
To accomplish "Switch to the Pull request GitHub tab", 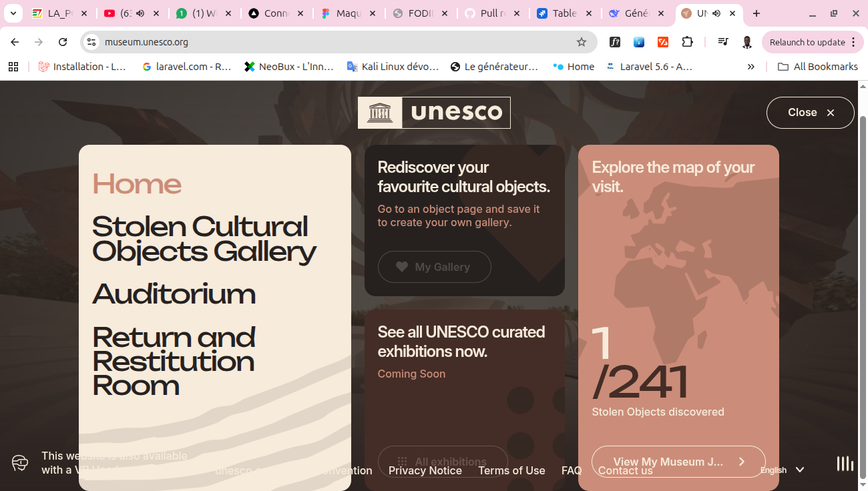I will [x=493, y=13].
